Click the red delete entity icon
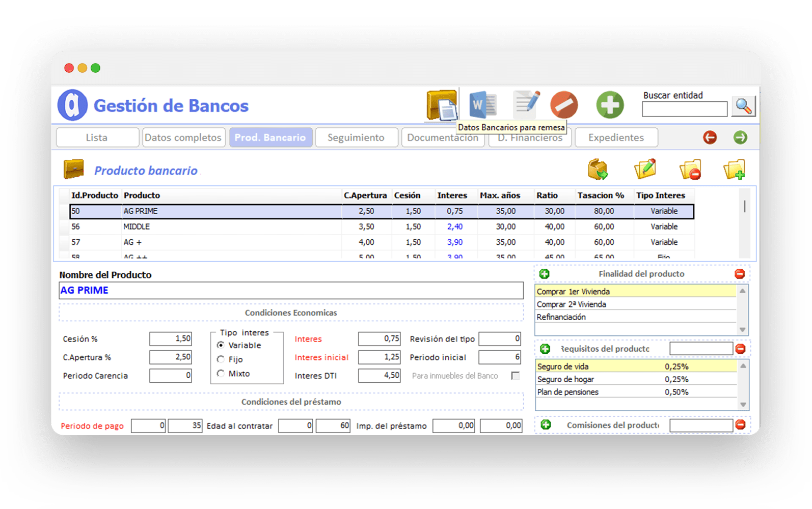The image size is (812, 509). coord(564,104)
